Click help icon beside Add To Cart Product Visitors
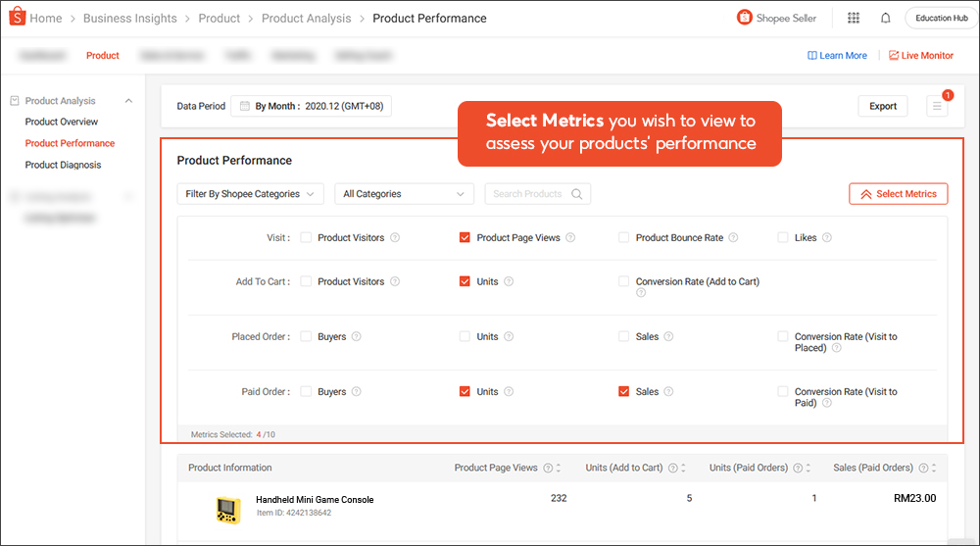Screen dimensions: 980x546 [x=395, y=281]
